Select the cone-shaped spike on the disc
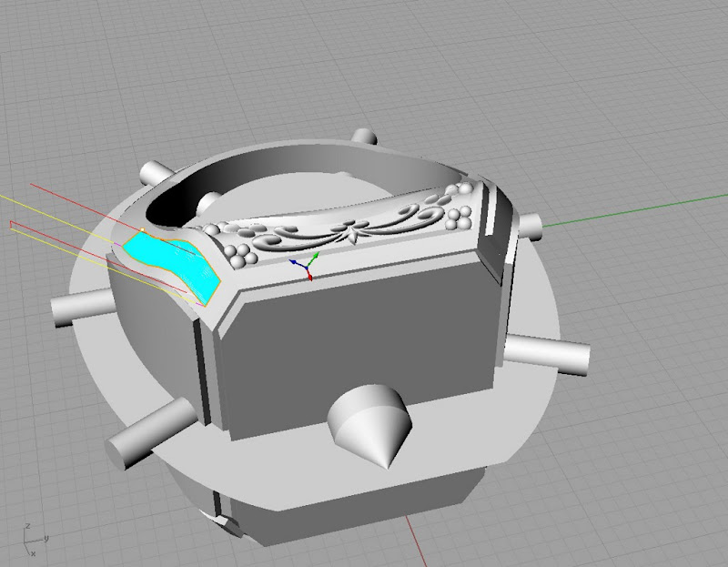This screenshot has width=728, height=567. click(x=369, y=425)
